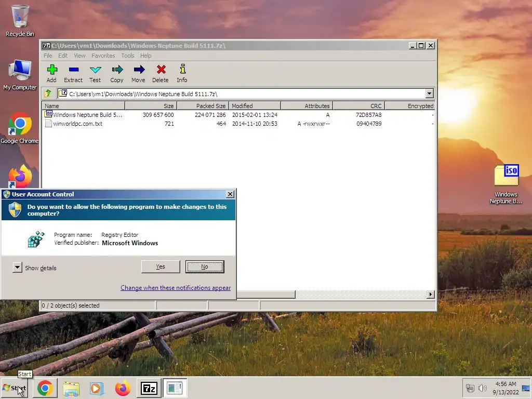532x399 pixels.
Task: Click the Extract toolbar icon
Action: pos(73,73)
